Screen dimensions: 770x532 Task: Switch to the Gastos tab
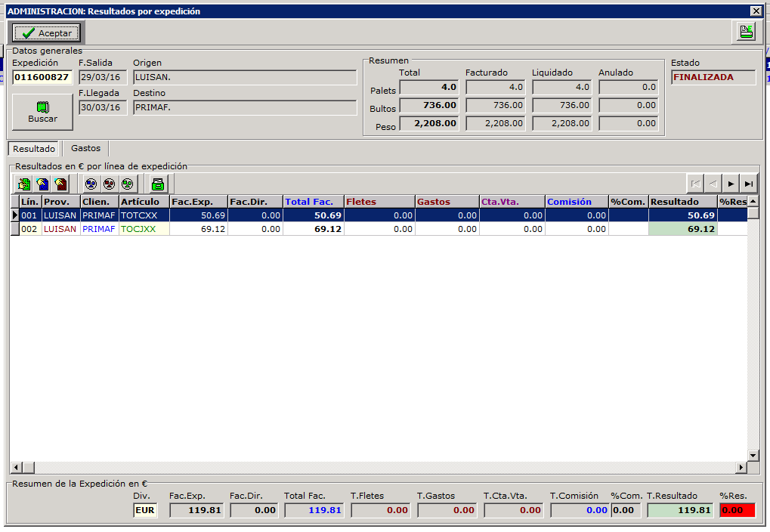coord(85,148)
